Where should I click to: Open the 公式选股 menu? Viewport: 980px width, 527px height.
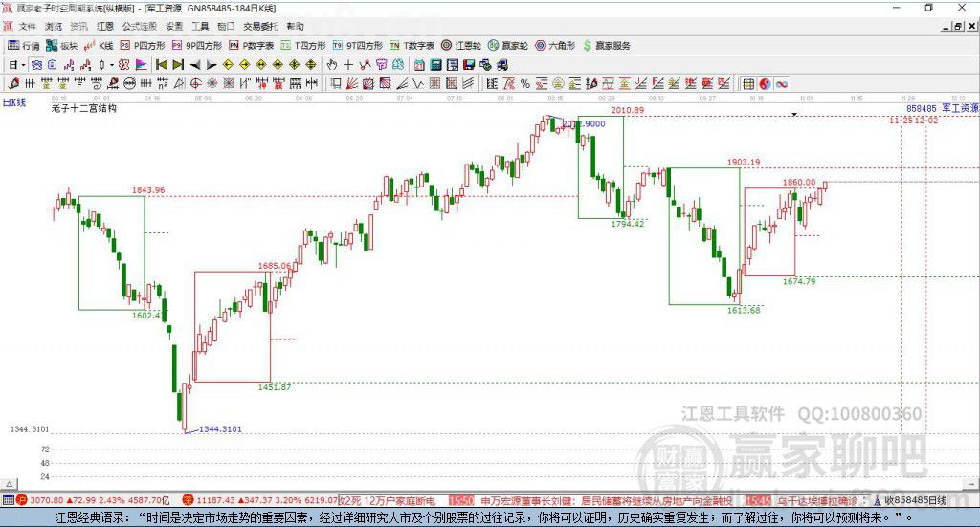(140, 26)
